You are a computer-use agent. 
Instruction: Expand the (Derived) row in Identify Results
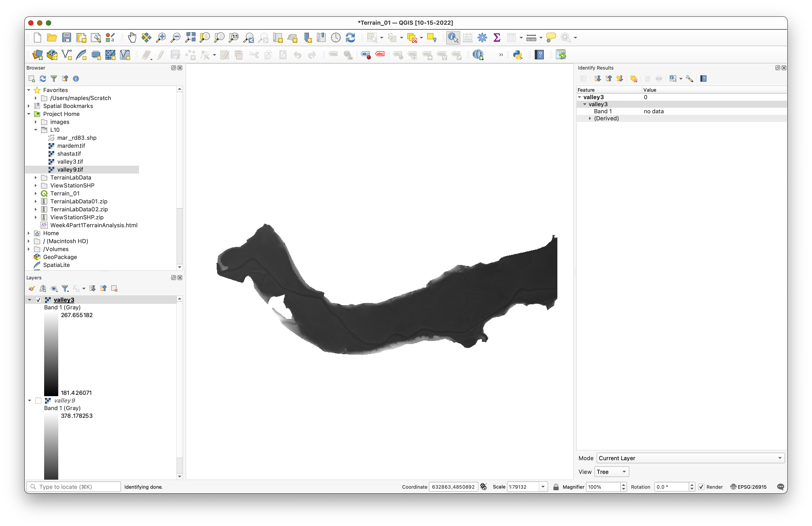pos(590,118)
